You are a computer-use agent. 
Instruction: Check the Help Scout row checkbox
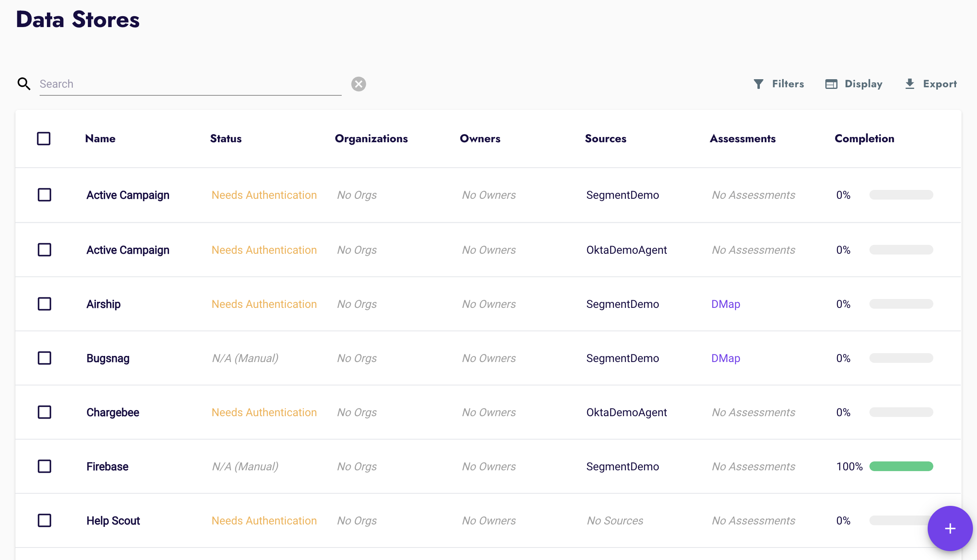44,520
